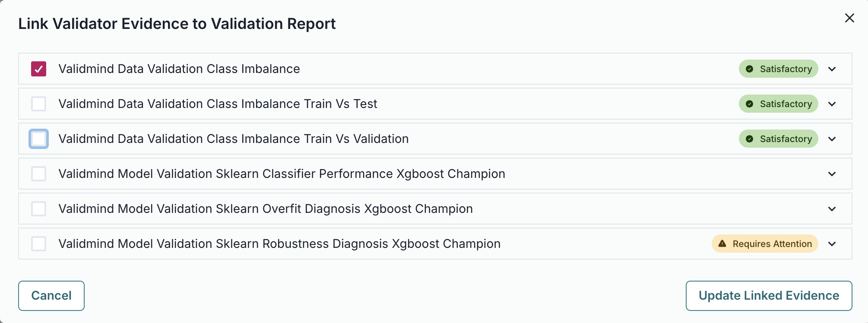Enable Overfit Diagnosis Xgboost Champion checkbox
This screenshot has height=323, width=868.
[39, 209]
